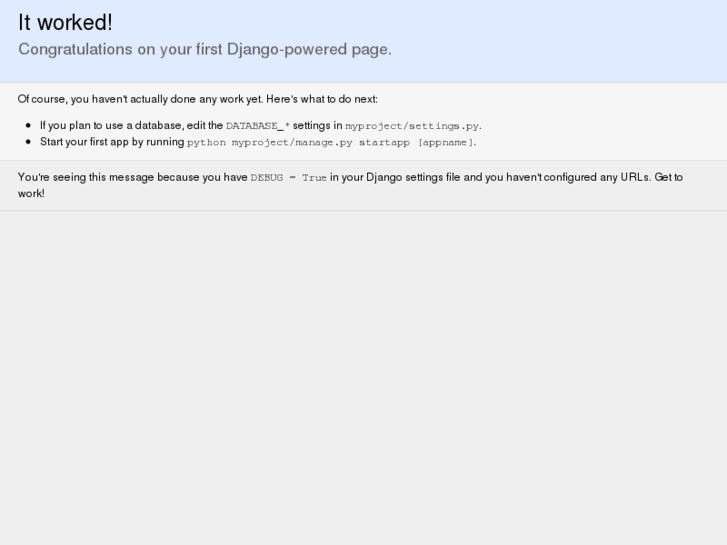The image size is (727, 545).
Task: Click the [appname] placeholder text
Action: [445, 142]
